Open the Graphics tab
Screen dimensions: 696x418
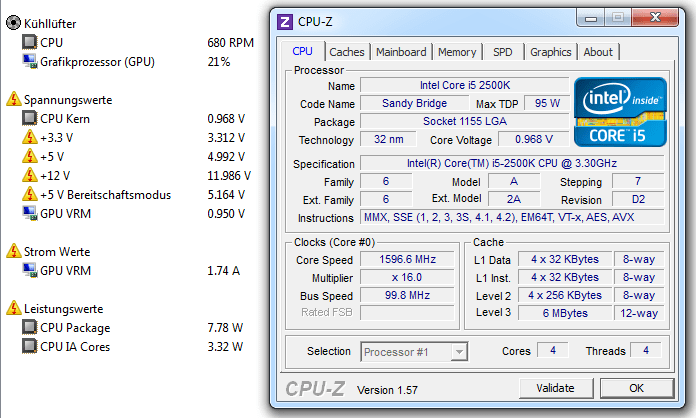coord(551,52)
